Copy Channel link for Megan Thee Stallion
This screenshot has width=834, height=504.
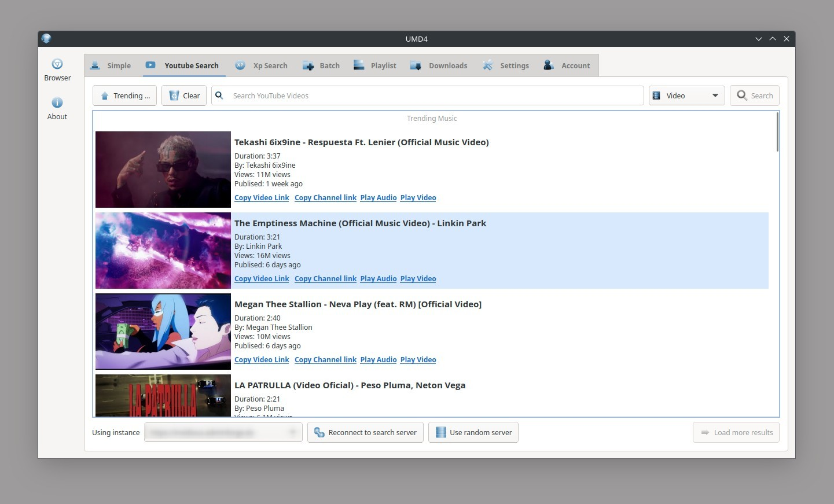point(325,360)
